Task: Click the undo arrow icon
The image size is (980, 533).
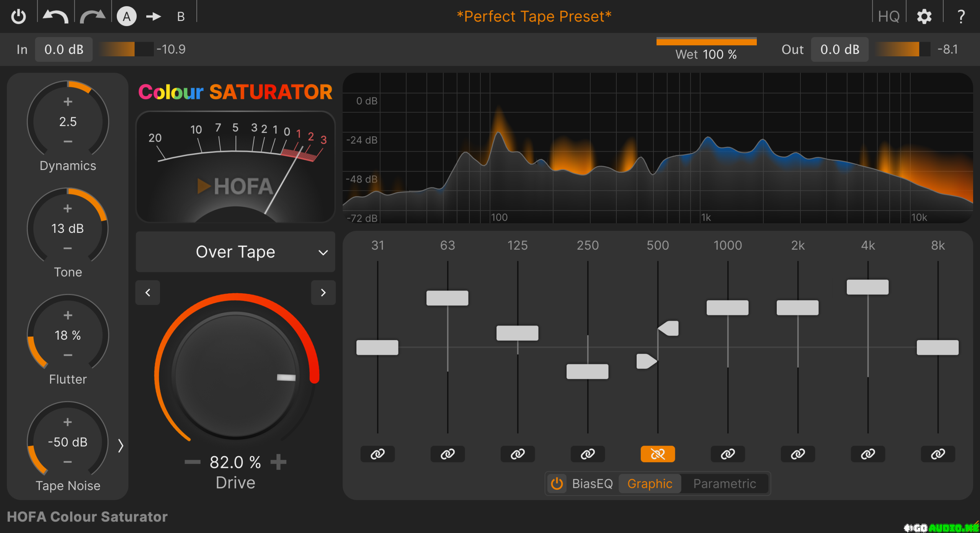Action: pyautogui.click(x=56, y=16)
